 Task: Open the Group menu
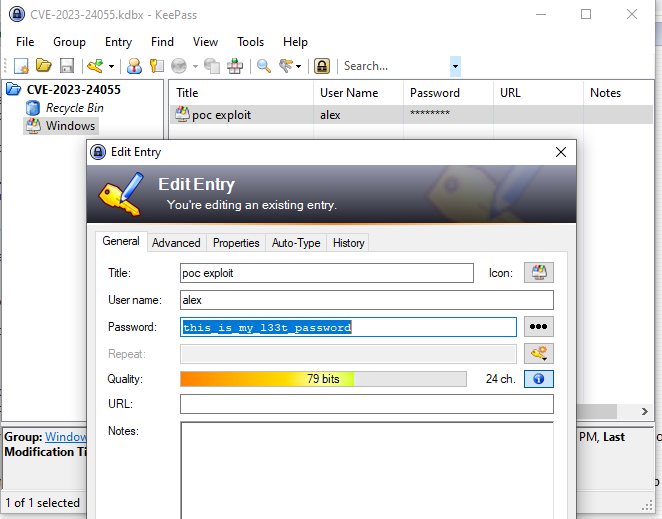[x=69, y=42]
